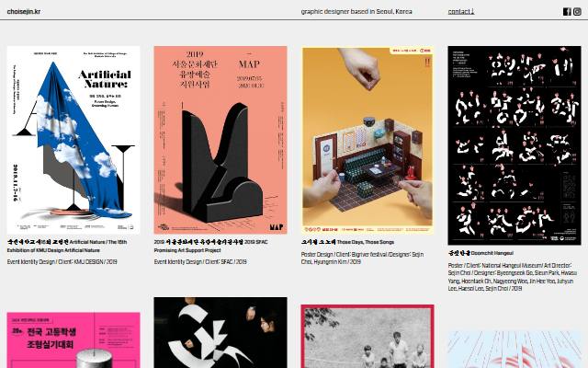Open the Artificial Nature poster thumbnail
588x368 pixels.
[x=73, y=140]
